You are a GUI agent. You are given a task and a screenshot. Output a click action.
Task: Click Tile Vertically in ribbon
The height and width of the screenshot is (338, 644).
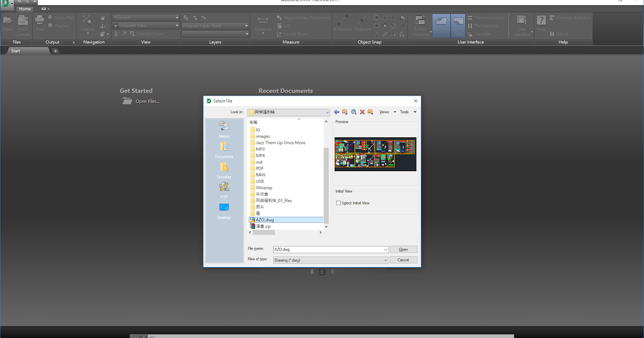tap(484, 26)
